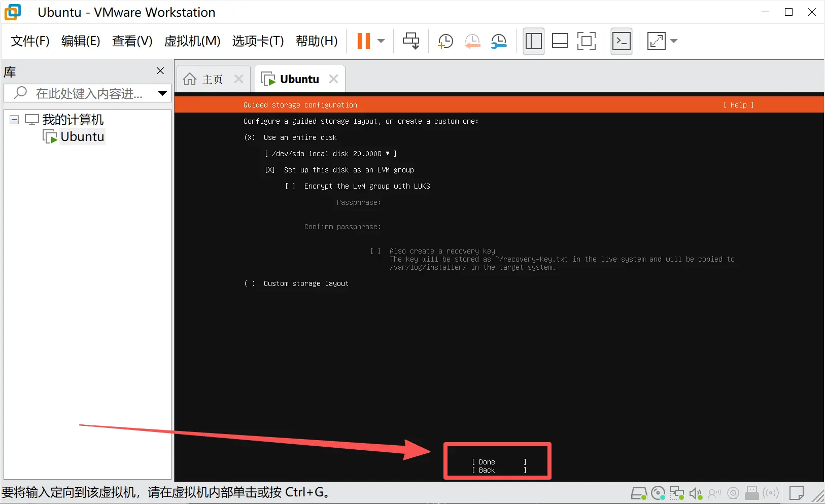Open the 虚拟机(M) menu

coord(192,41)
